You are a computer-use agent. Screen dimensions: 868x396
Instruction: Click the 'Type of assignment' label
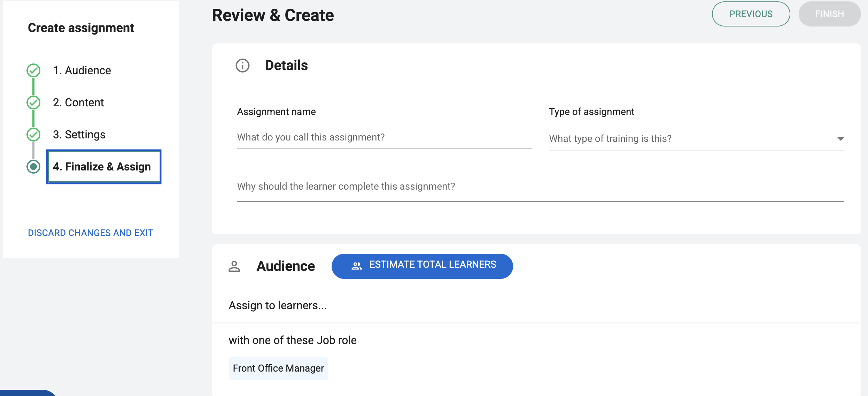592,112
